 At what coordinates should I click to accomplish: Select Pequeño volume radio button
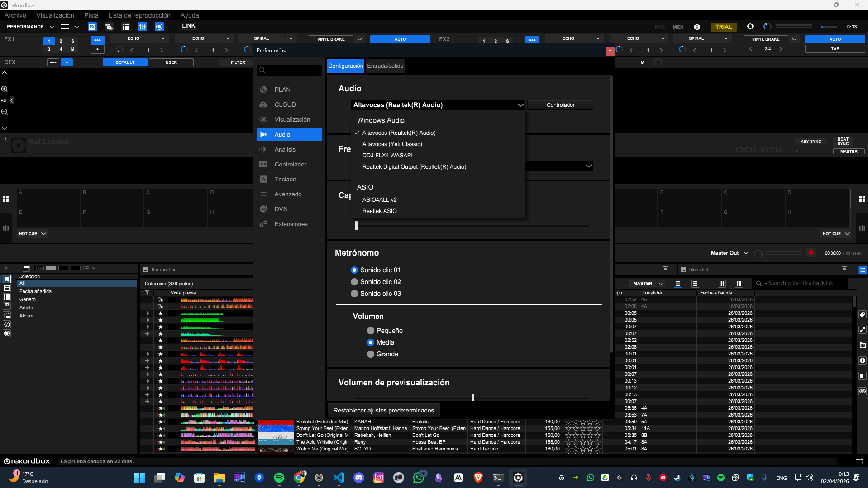[371, 331]
